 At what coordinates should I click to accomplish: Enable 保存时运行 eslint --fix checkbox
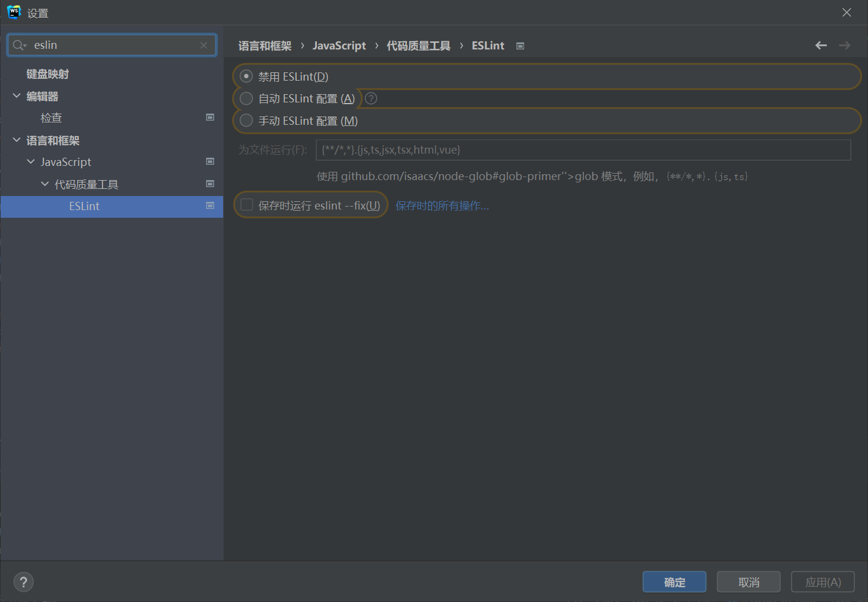pos(247,205)
